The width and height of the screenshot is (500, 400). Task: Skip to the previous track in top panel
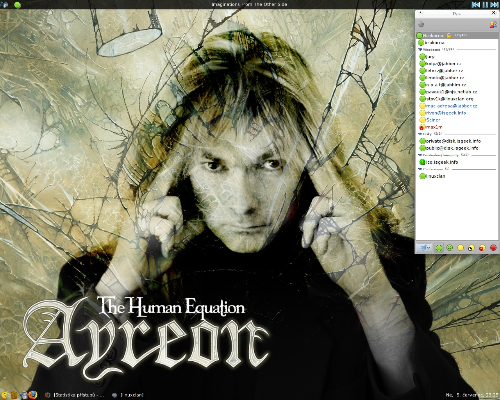click(476, 5)
